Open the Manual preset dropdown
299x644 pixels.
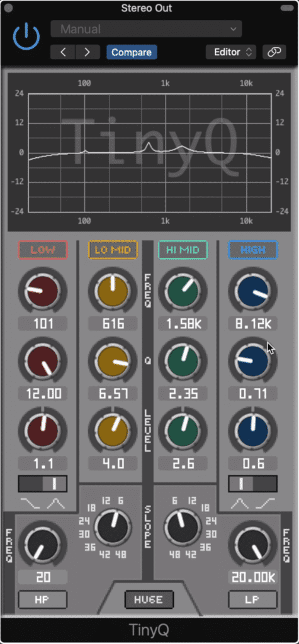tap(146, 29)
